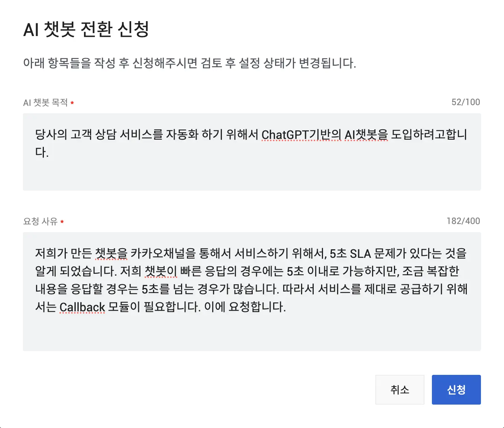
Task: Click the 52/100 character counter
Action: 466,102
